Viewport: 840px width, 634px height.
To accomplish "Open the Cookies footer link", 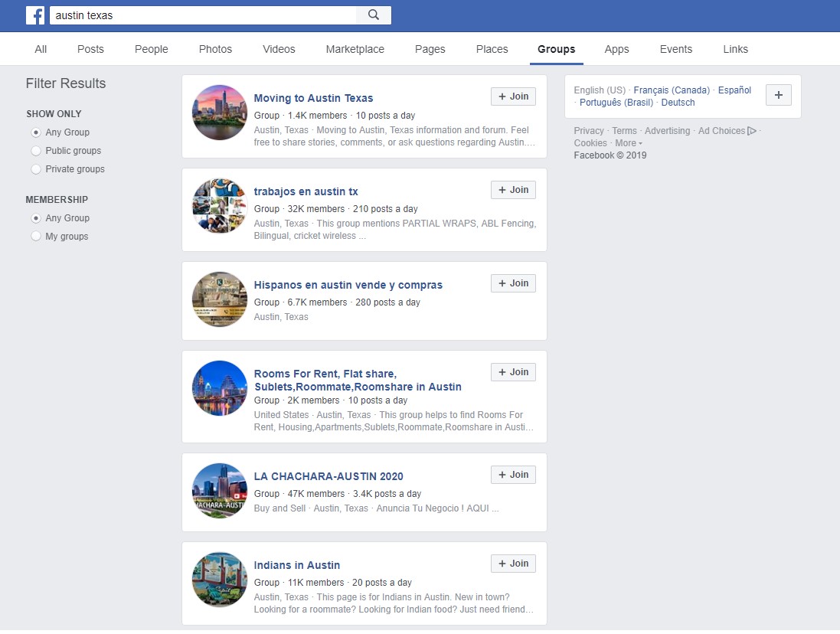I will 590,143.
